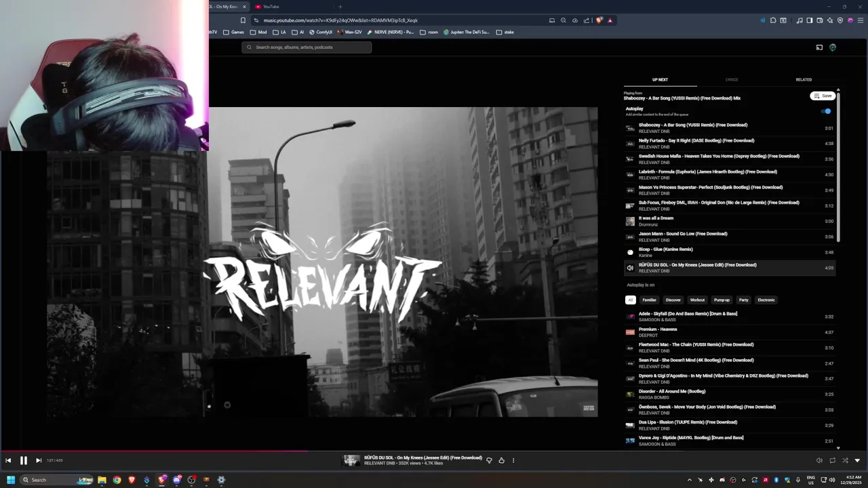Screen dimensions: 868x488
Task: Pause the current song
Action: coord(23,460)
